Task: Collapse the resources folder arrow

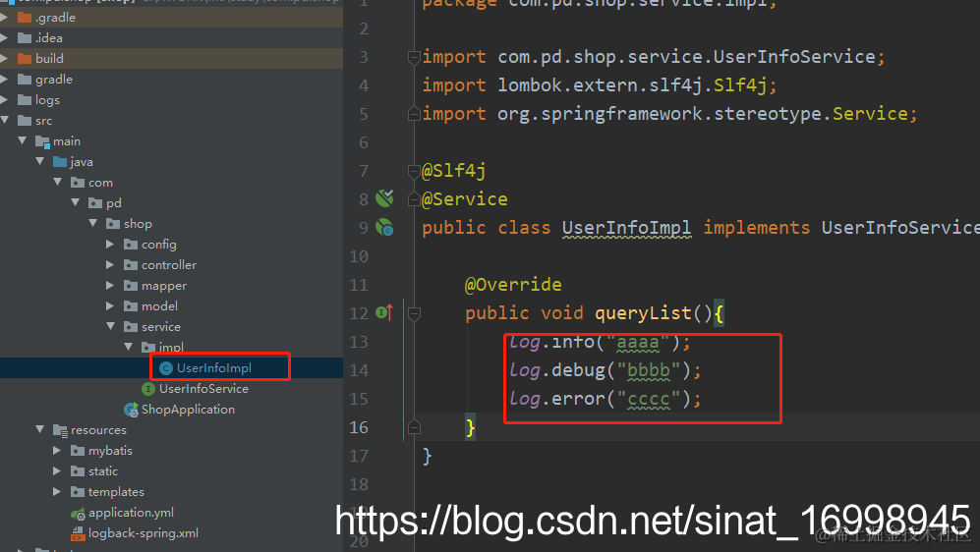Action: [40, 429]
